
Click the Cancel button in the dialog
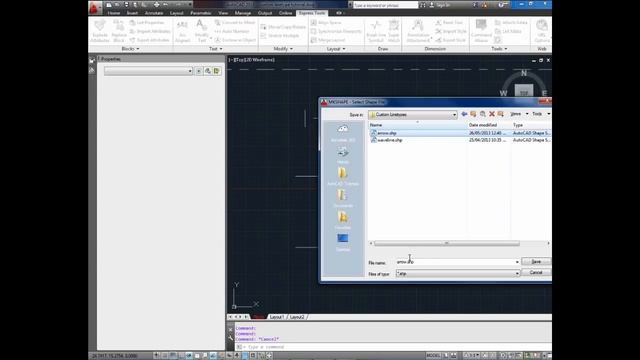coord(536,272)
